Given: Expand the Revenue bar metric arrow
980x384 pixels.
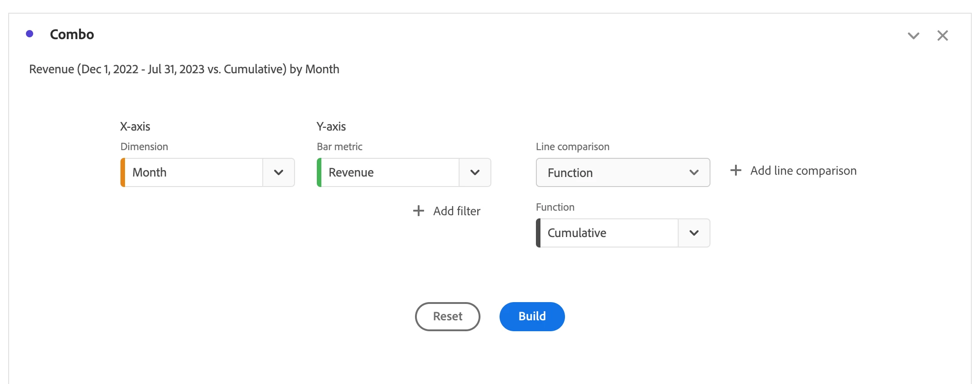Looking at the screenshot, I should 475,172.
